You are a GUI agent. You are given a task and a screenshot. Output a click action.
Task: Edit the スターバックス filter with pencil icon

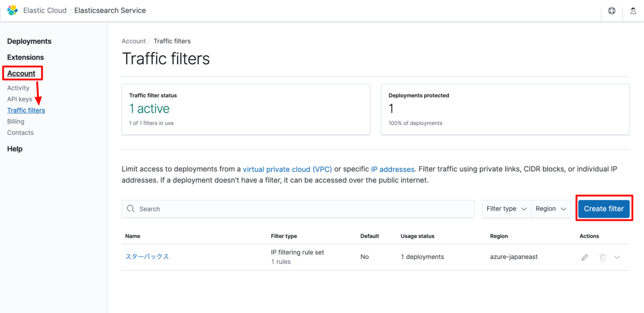tap(585, 257)
